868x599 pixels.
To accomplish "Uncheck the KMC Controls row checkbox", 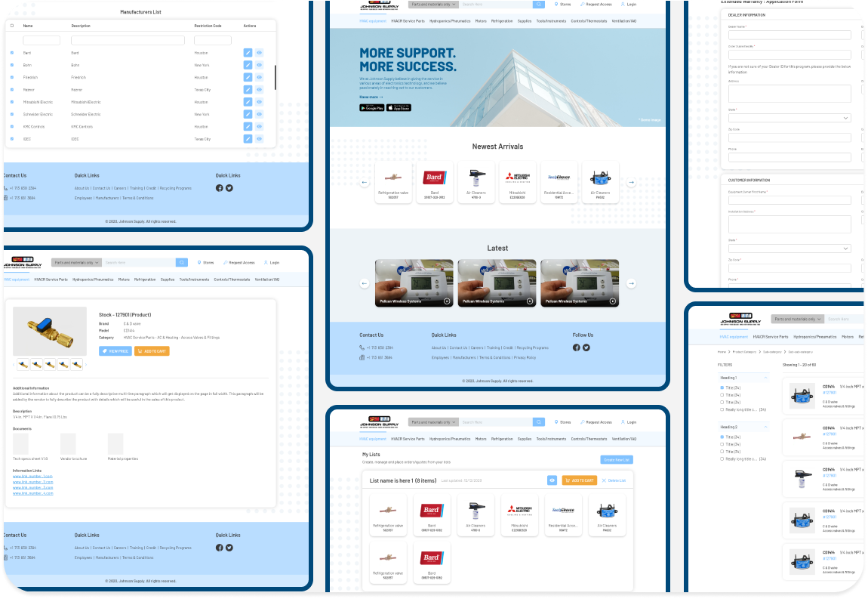I will pyautogui.click(x=12, y=126).
